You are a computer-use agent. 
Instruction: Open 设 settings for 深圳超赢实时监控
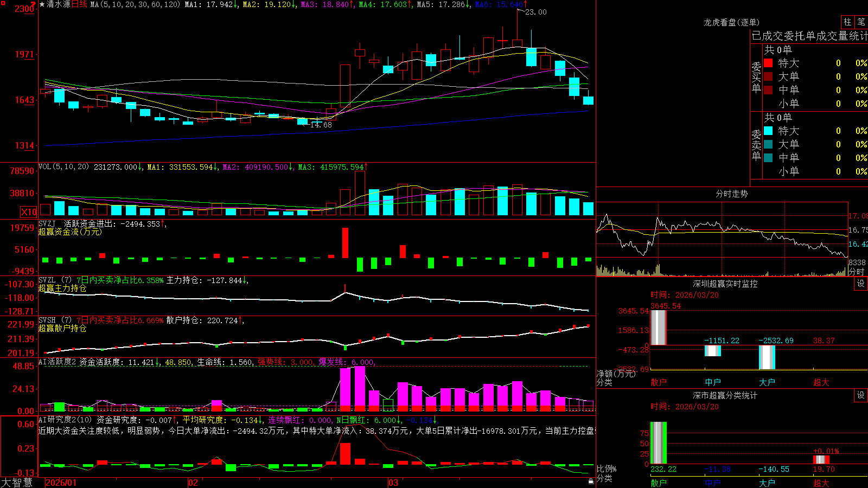[x=861, y=284]
